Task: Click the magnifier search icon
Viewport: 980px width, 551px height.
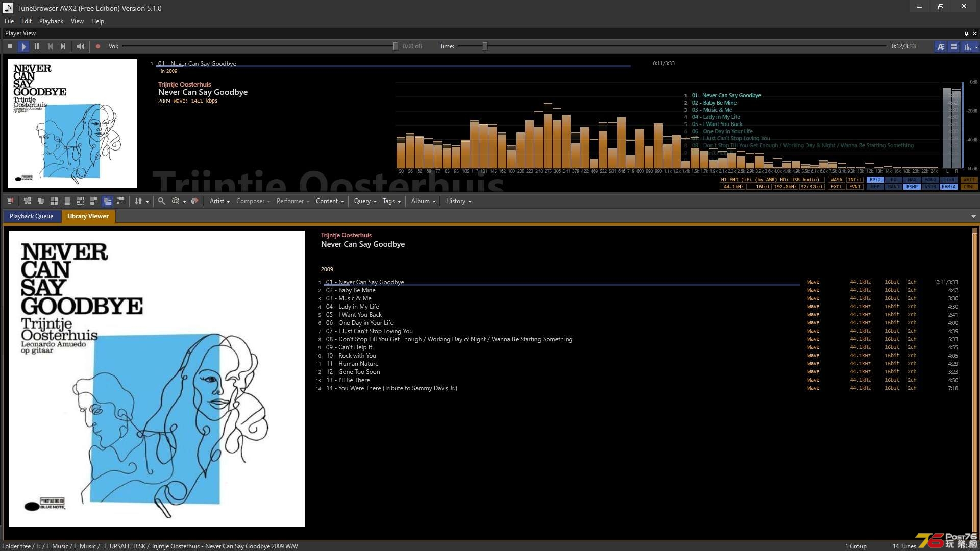Action: point(162,201)
